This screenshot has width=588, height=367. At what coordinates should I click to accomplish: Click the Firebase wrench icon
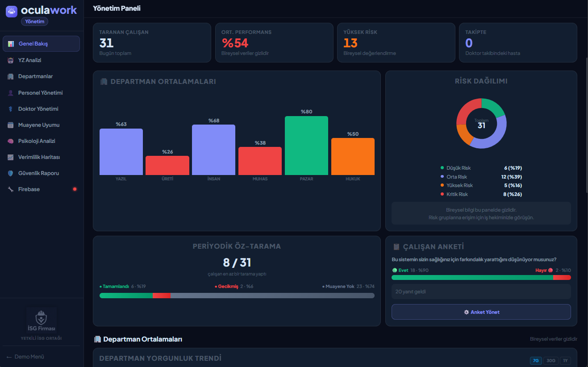[x=11, y=189]
